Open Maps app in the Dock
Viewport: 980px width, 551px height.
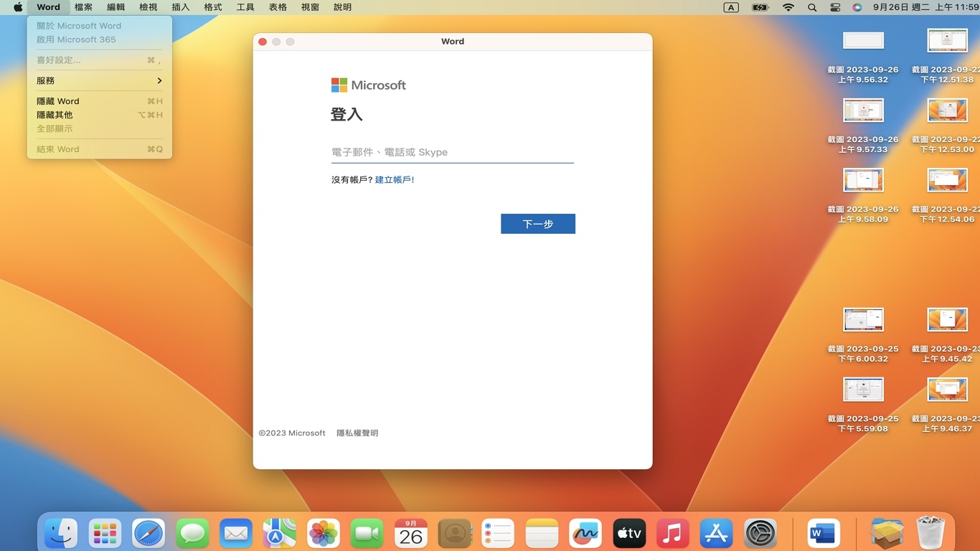280,534
